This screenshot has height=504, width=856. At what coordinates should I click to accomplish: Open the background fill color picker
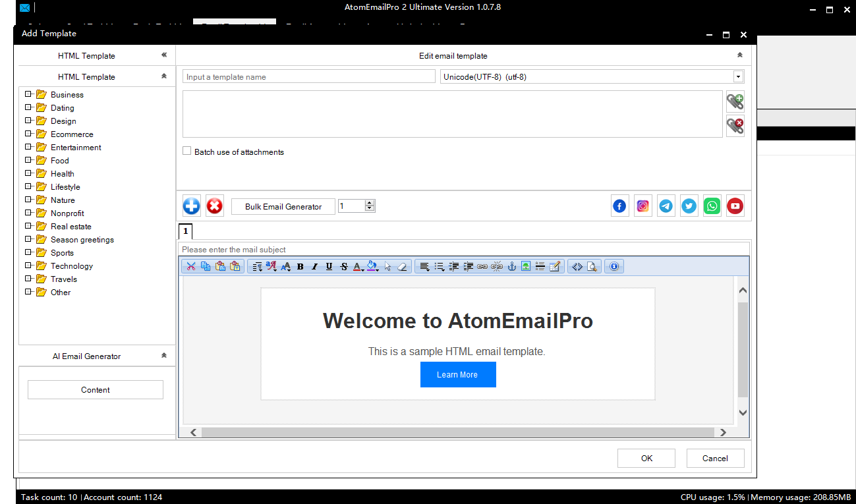373,266
